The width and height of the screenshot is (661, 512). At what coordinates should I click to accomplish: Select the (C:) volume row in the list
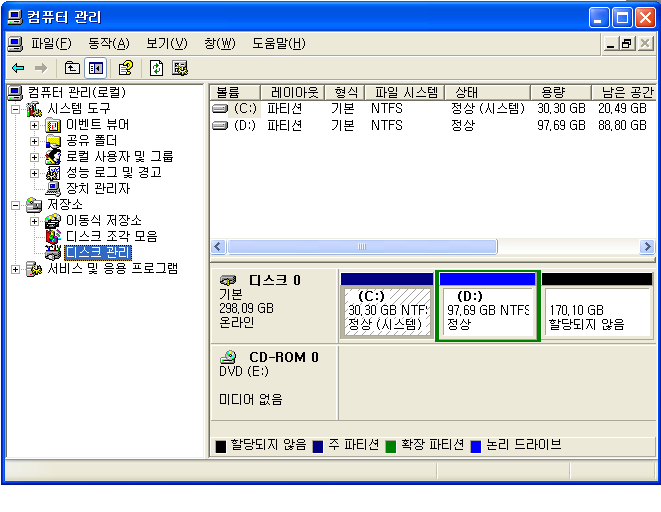[x=246, y=108]
